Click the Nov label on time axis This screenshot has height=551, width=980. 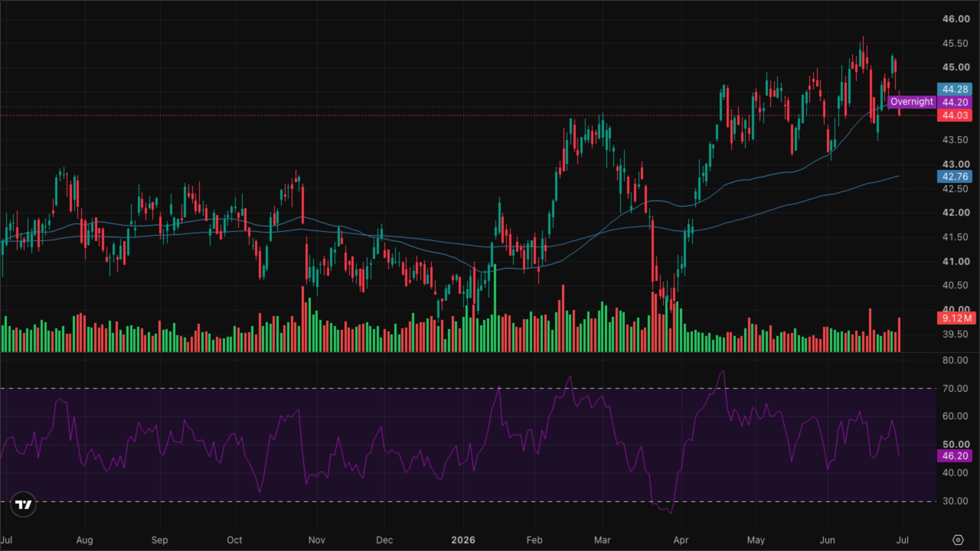317,540
